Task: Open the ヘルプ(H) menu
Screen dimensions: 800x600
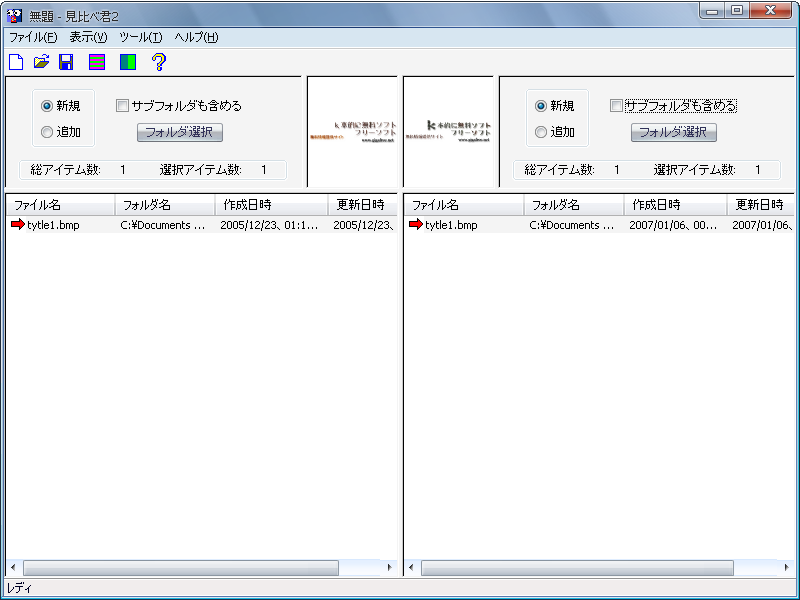Action: 196,37
